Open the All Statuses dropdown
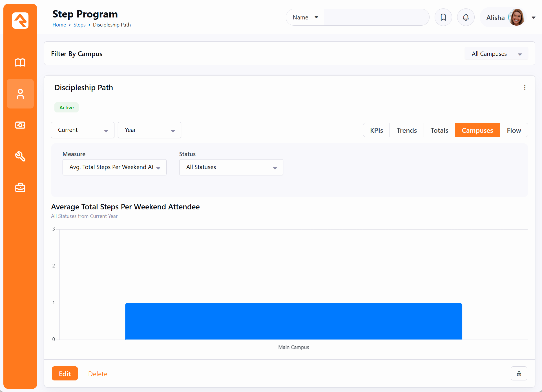This screenshot has width=542, height=392. (x=231, y=167)
